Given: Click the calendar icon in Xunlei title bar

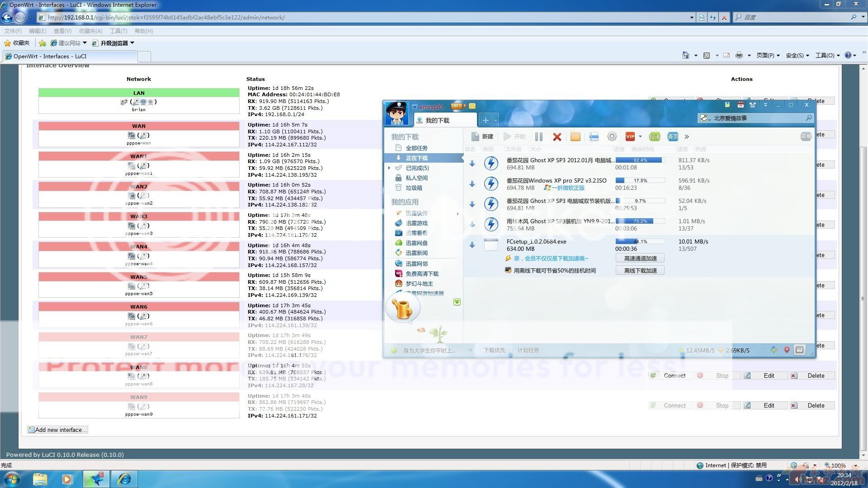Looking at the screenshot, I should (x=740, y=105).
